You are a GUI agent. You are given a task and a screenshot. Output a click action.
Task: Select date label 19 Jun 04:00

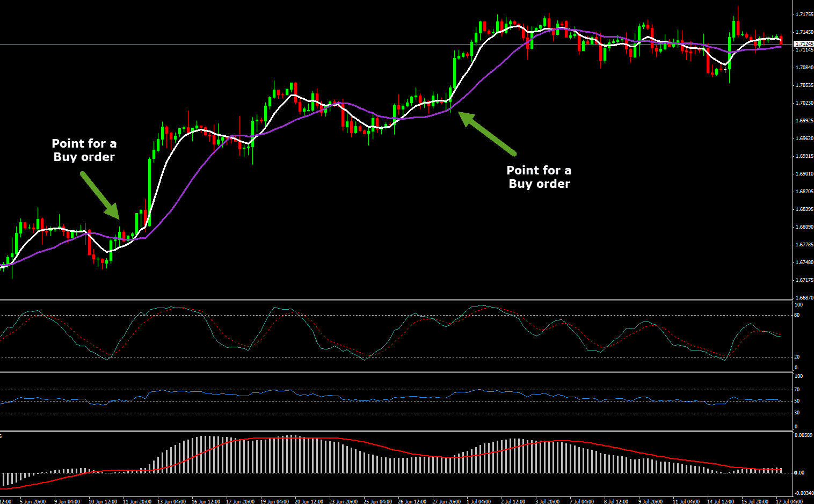tap(274, 501)
